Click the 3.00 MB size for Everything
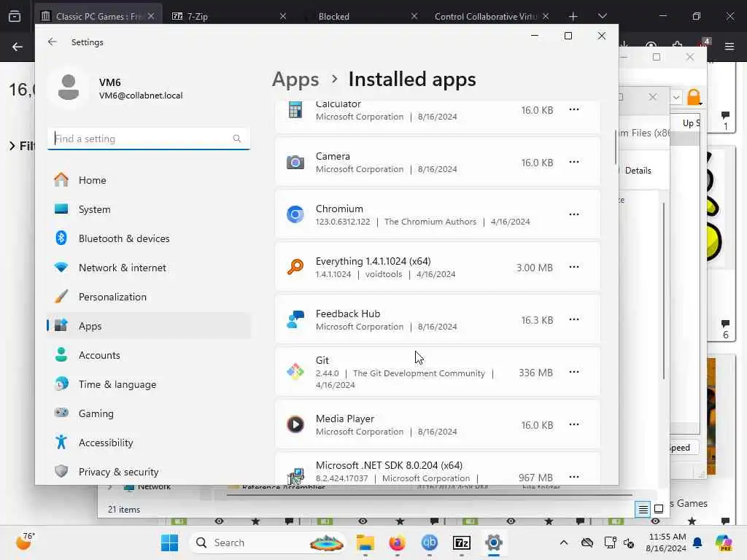This screenshot has width=747, height=560. click(x=535, y=268)
